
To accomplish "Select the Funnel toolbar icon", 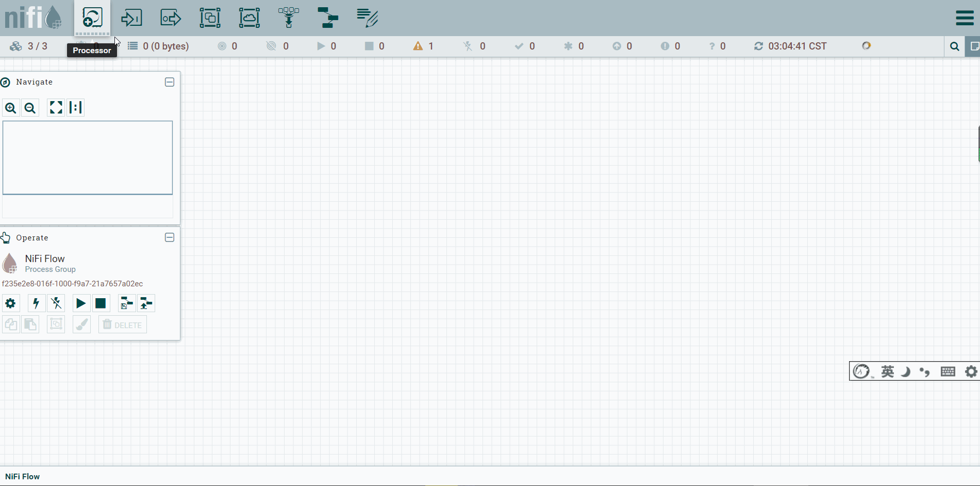I will tap(289, 18).
